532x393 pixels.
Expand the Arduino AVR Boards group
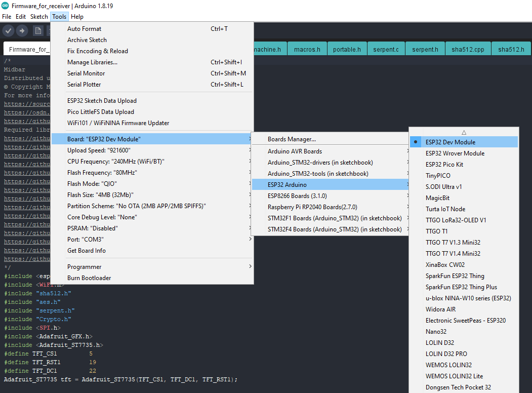330,151
